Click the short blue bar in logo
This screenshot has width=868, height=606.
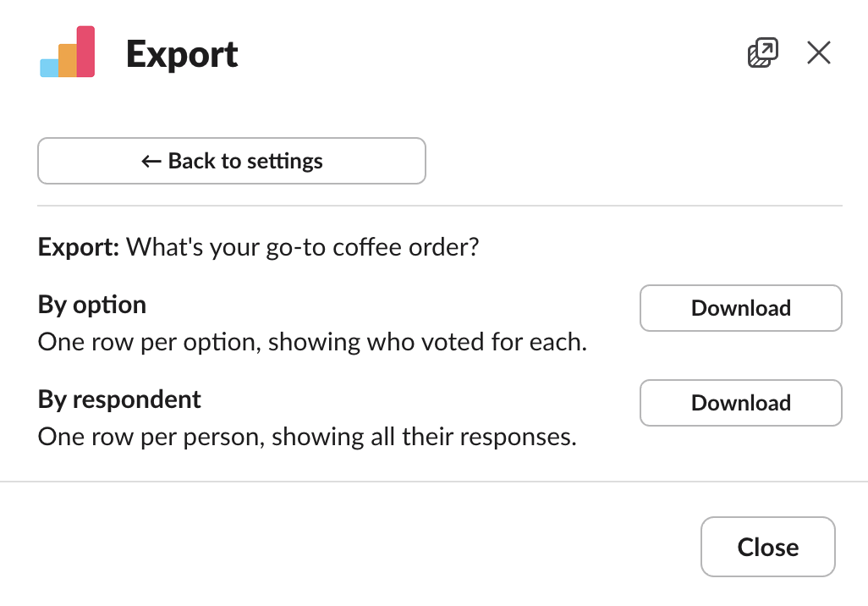point(50,68)
